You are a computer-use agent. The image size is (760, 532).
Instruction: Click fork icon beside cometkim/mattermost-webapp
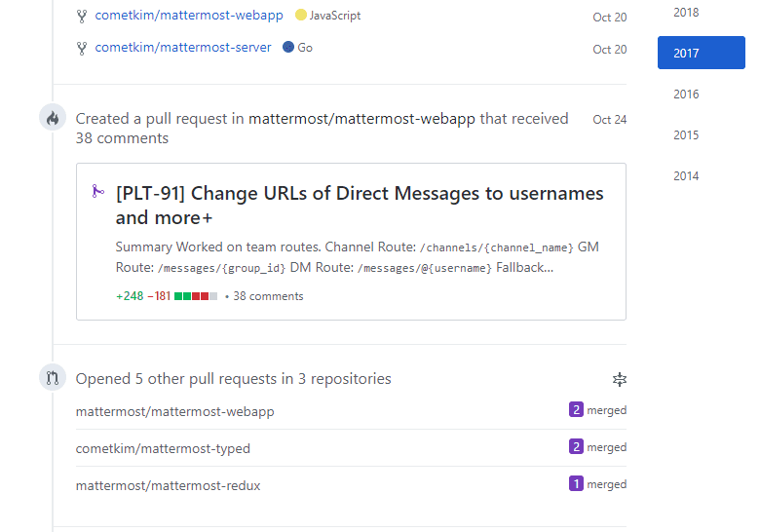pyautogui.click(x=82, y=16)
